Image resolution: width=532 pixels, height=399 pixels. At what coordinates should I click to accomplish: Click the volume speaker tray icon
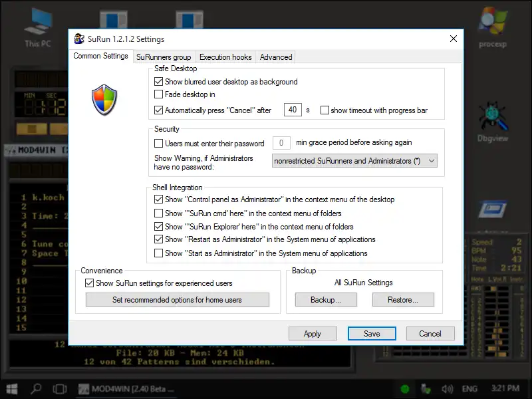(448, 389)
